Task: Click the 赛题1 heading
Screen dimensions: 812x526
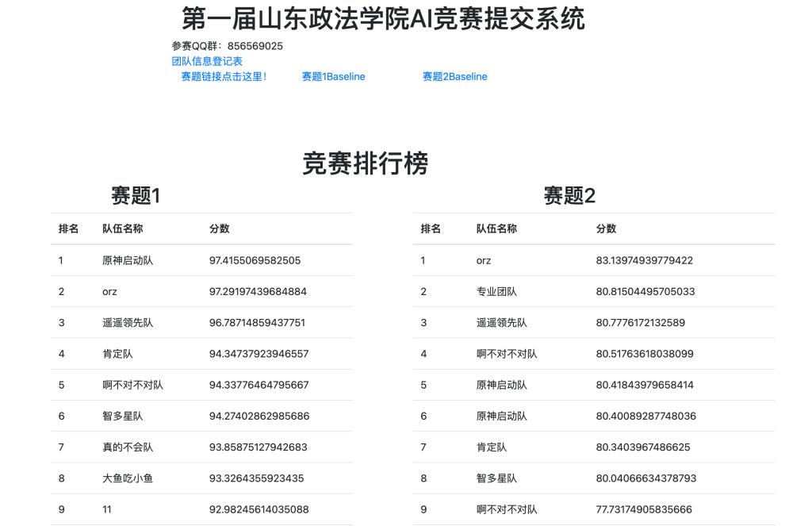Action: (x=136, y=196)
